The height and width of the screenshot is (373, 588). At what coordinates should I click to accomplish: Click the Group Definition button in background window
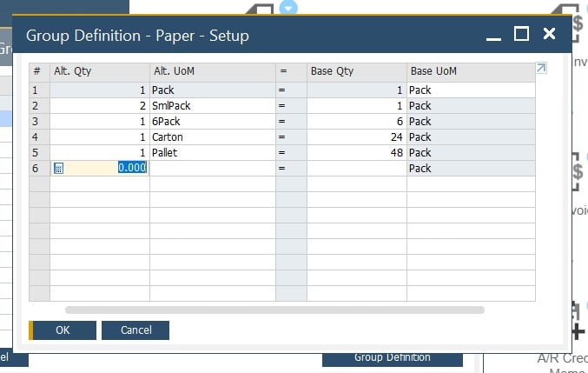(x=393, y=358)
